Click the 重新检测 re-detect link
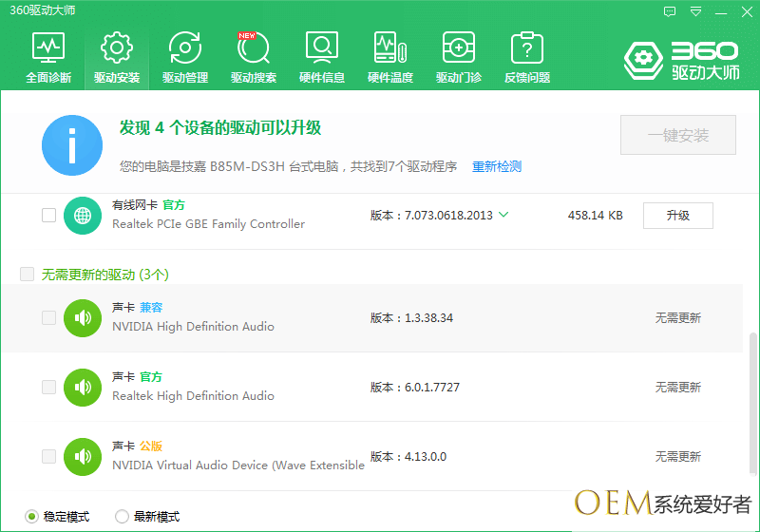Viewport: 760px width, 532px height. tap(497, 166)
